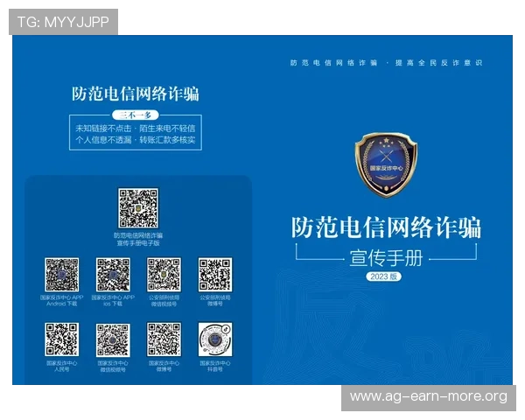
Task: Select the ios 下载 QR code
Action: [x=113, y=275]
